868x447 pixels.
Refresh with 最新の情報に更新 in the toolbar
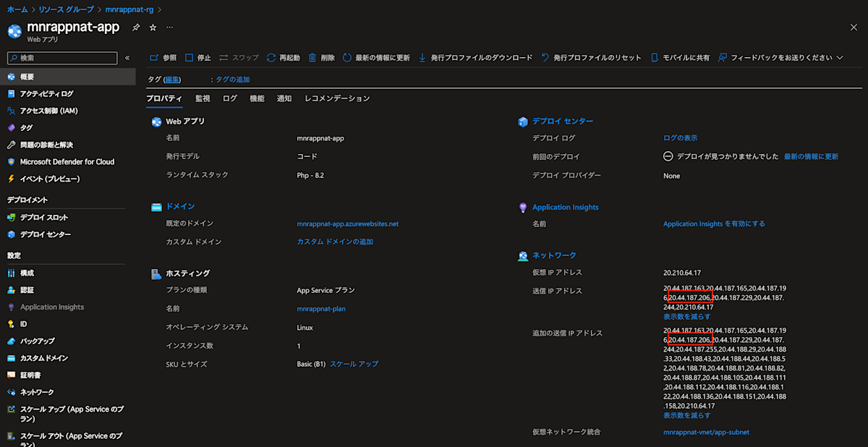(x=376, y=58)
